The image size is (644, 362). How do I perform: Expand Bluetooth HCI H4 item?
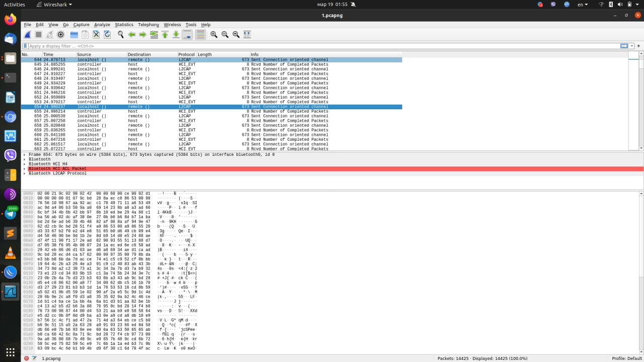click(25, 164)
